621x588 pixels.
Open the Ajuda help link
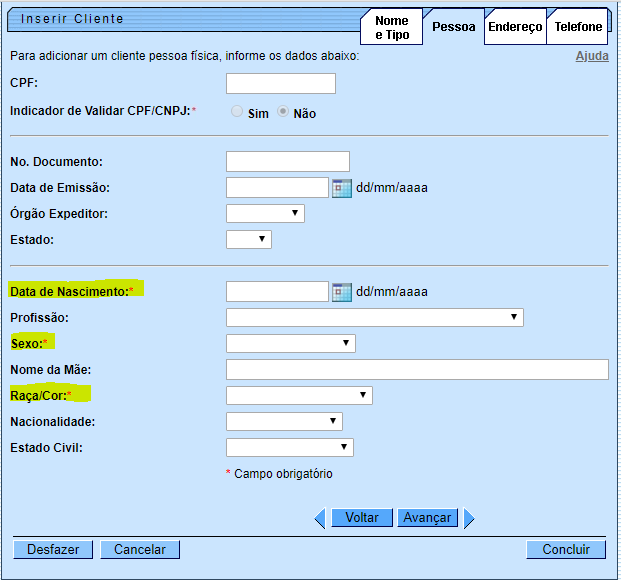tap(591, 56)
